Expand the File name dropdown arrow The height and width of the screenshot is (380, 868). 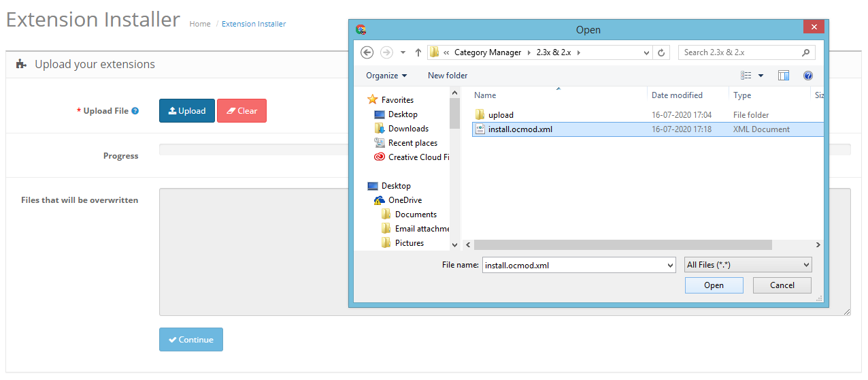click(671, 265)
